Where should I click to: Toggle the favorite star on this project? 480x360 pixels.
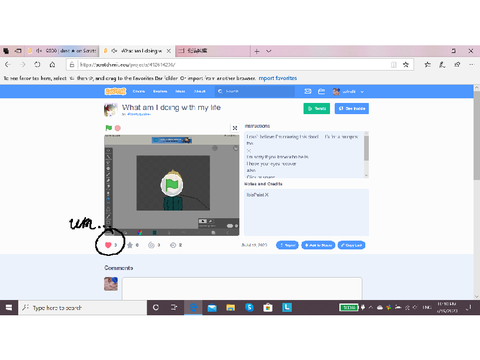pos(130,245)
